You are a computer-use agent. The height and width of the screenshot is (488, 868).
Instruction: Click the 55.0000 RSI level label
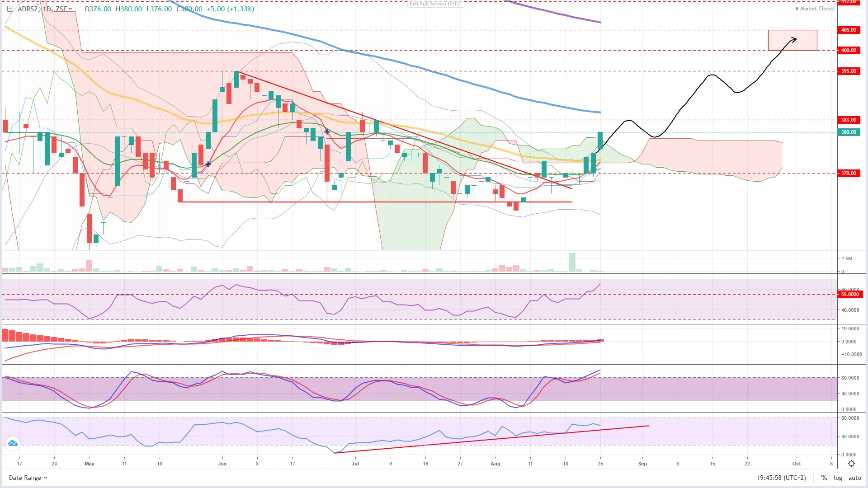tap(849, 294)
